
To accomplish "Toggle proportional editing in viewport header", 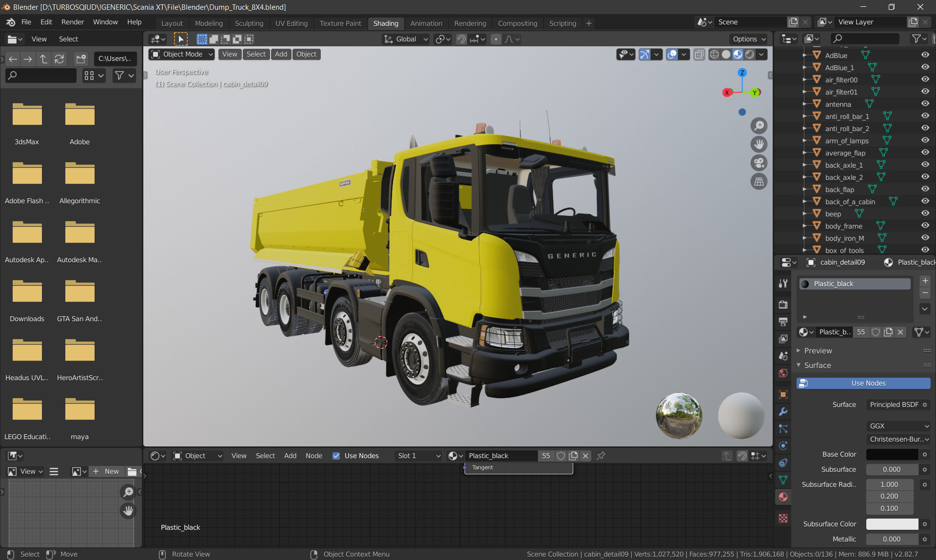I will (496, 39).
